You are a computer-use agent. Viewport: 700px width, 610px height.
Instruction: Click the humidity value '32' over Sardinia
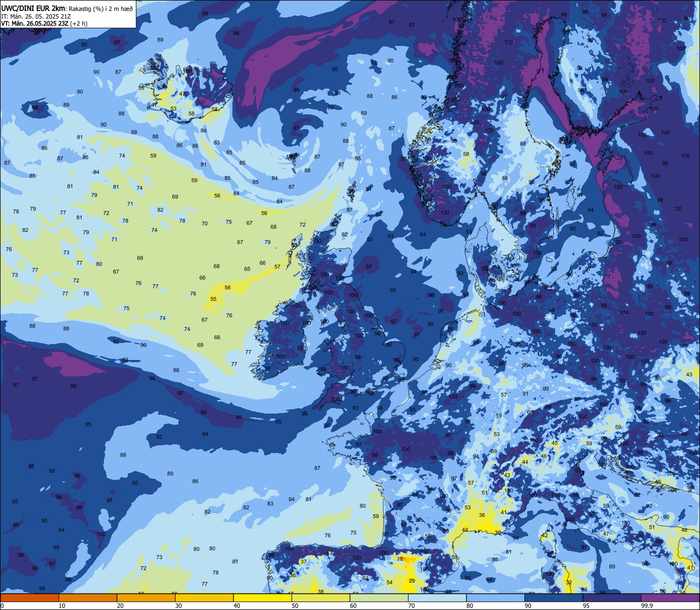point(569,583)
